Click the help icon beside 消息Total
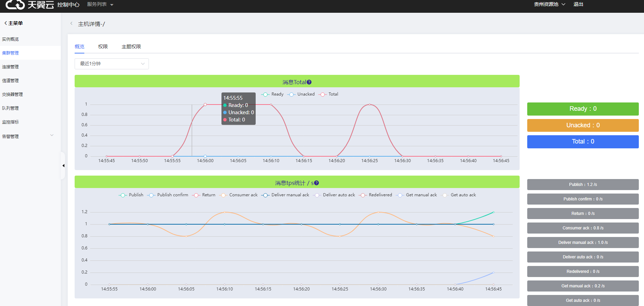The width and height of the screenshot is (644, 306). [x=309, y=82]
